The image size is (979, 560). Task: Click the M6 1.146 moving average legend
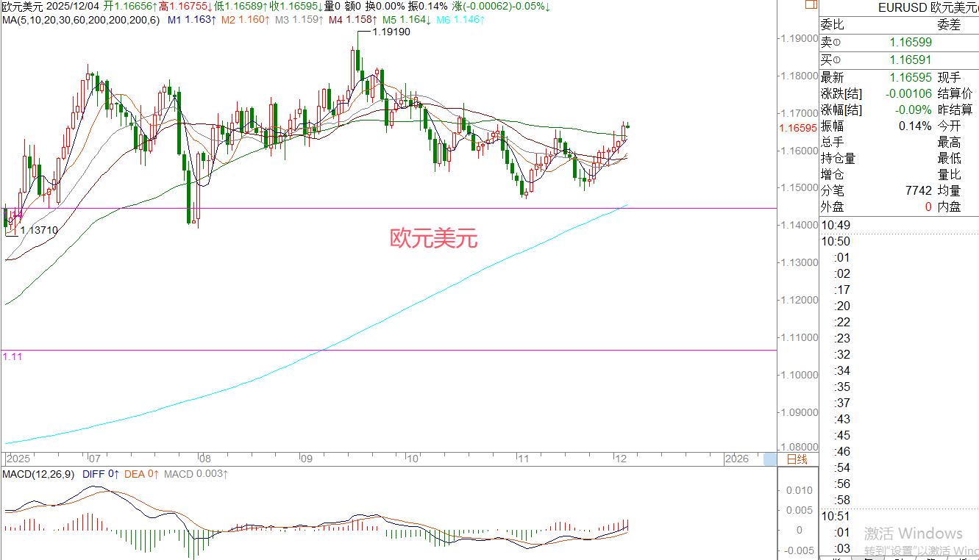460,18
